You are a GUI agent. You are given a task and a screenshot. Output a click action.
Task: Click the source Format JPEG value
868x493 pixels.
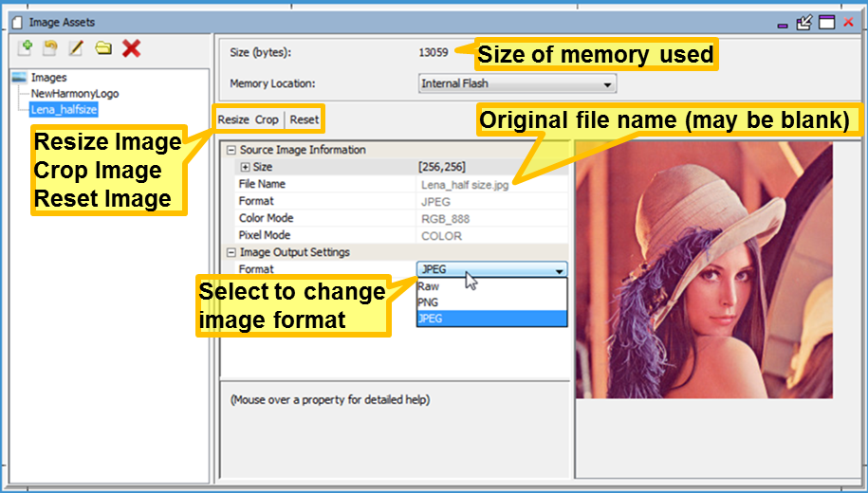[x=435, y=202]
